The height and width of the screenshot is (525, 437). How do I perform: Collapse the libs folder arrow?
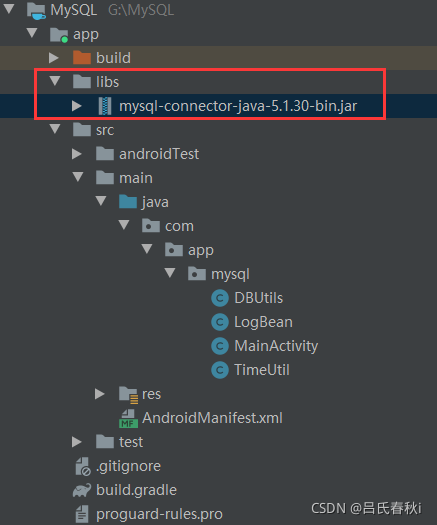click(55, 81)
